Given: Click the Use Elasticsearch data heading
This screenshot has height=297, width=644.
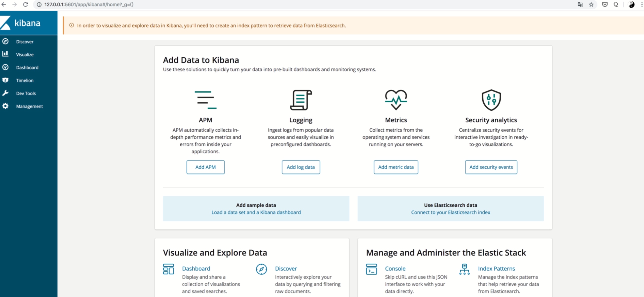Looking at the screenshot, I should 451,205.
